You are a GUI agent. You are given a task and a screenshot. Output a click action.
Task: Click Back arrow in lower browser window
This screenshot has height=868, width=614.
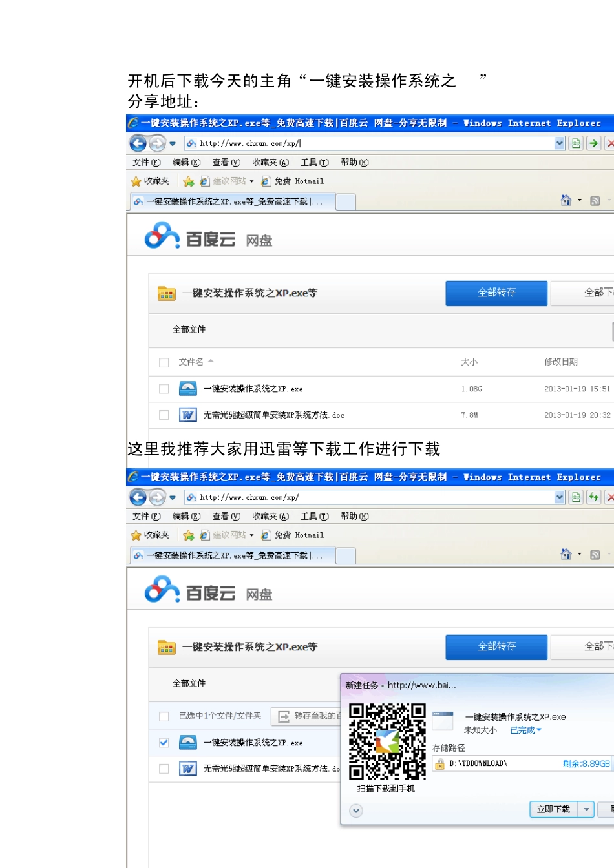(138, 497)
